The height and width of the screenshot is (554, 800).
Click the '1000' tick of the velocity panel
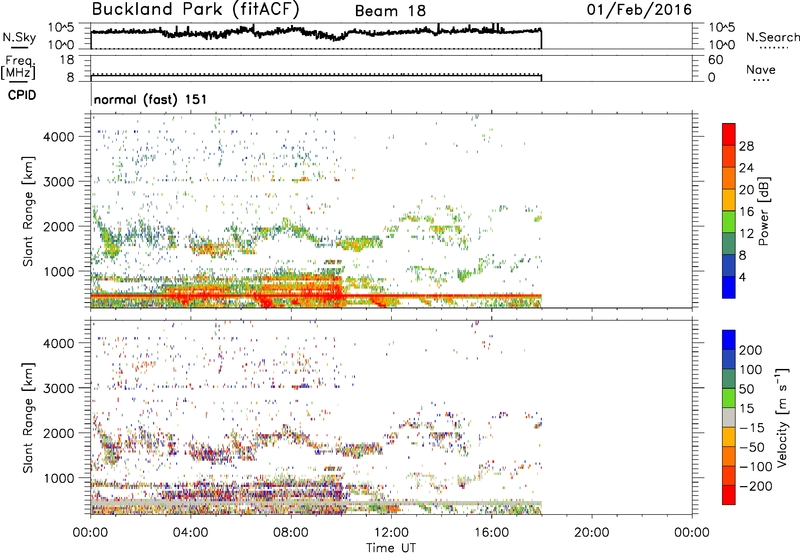tap(59, 479)
